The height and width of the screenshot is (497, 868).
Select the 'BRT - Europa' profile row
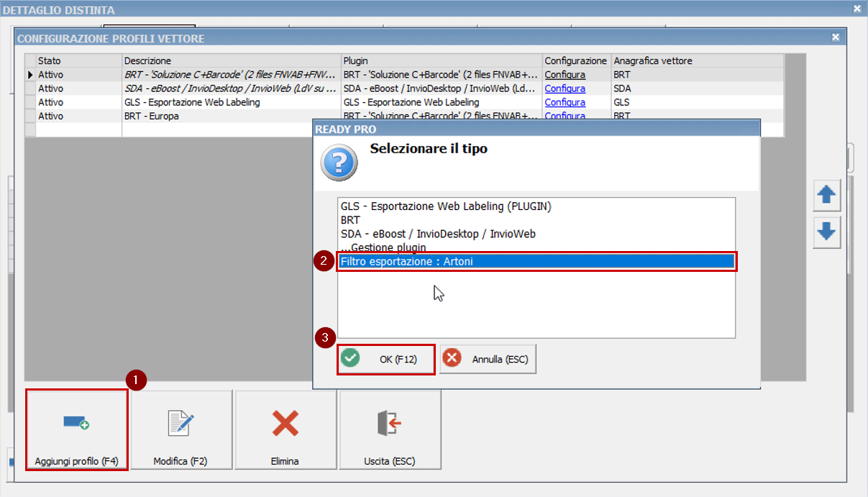click(152, 116)
